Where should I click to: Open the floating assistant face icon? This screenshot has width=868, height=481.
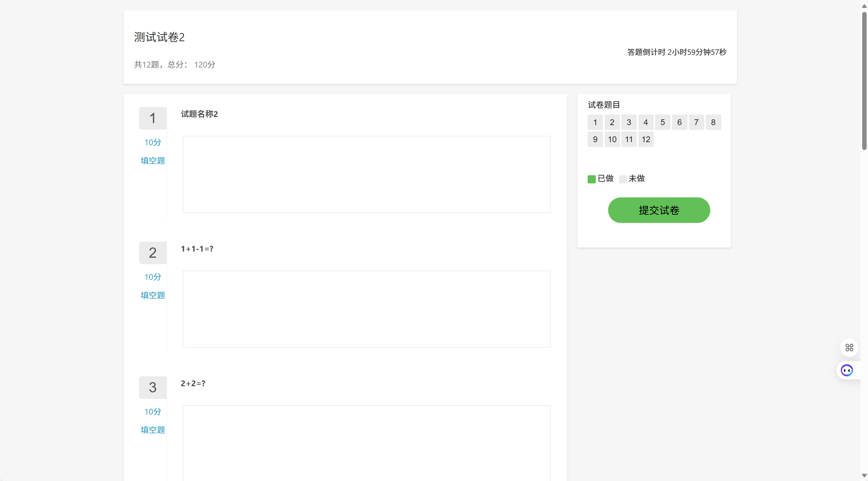(847, 370)
